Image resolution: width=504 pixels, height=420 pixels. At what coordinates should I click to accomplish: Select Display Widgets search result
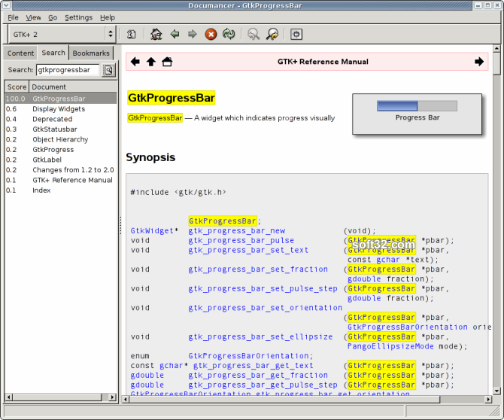[61, 108]
